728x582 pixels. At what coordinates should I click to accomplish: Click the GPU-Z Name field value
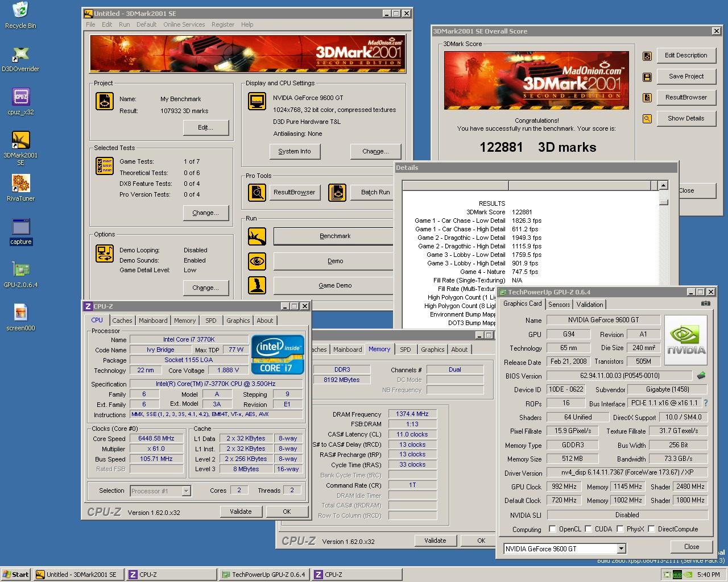[603, 320]
